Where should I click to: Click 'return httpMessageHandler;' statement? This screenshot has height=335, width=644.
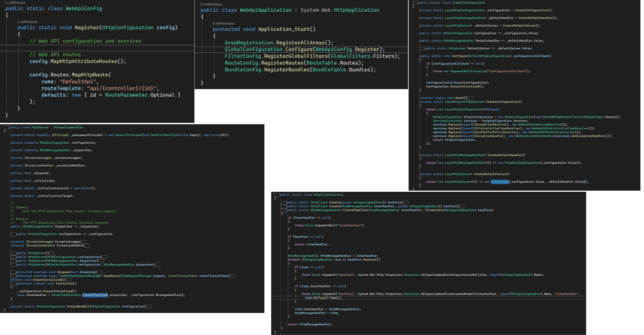(x=310, y=325)
